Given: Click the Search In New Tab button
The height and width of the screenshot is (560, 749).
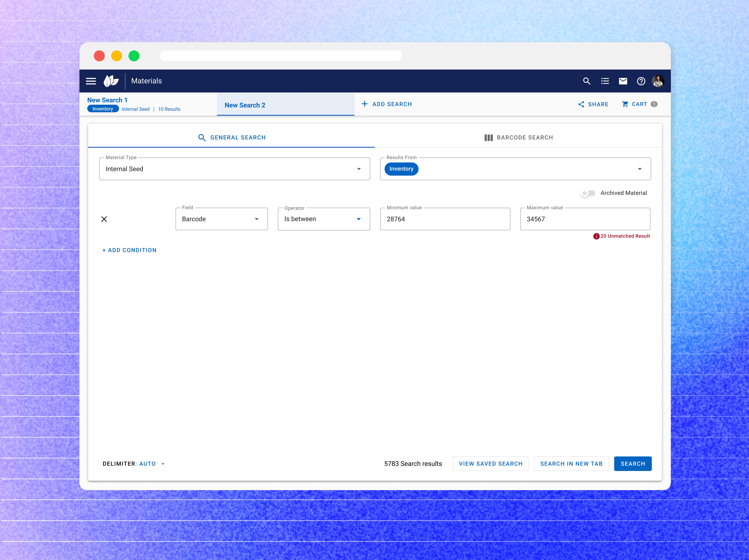Looking at the screenshot, I should click(571, 463).
